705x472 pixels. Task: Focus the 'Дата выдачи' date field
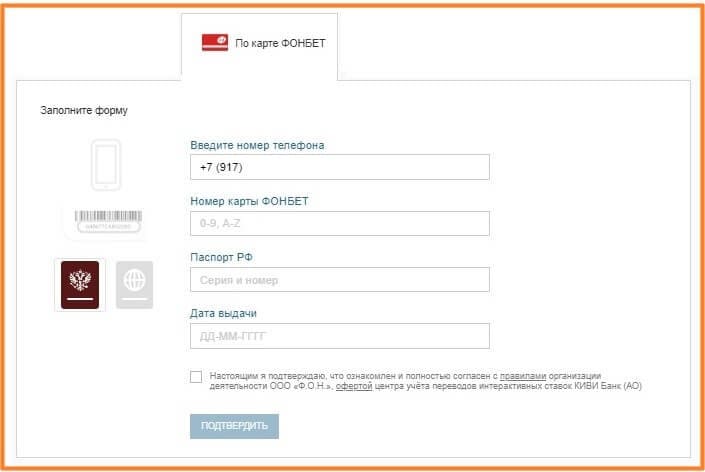click(x=340, y=336)
